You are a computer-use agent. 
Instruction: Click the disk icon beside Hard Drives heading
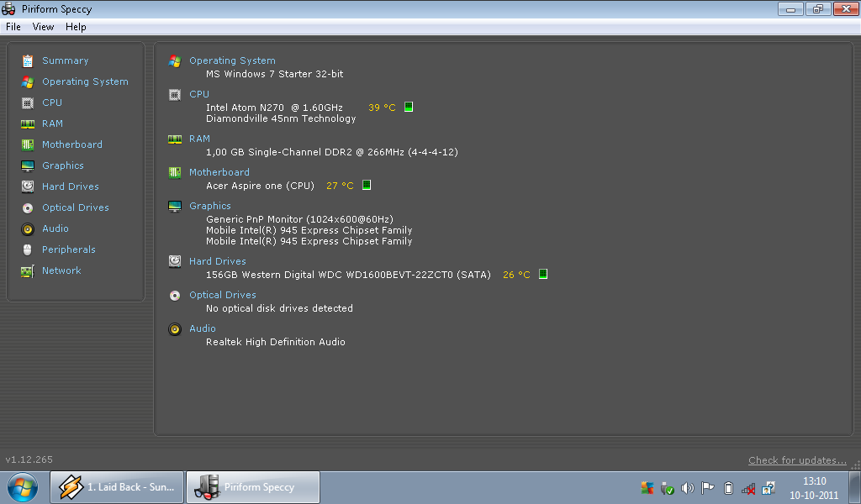click(175, 261)
